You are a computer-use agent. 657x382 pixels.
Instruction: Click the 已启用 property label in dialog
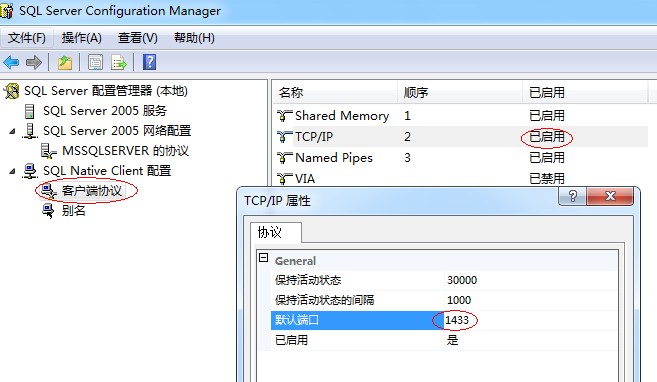tap(291, 340)
